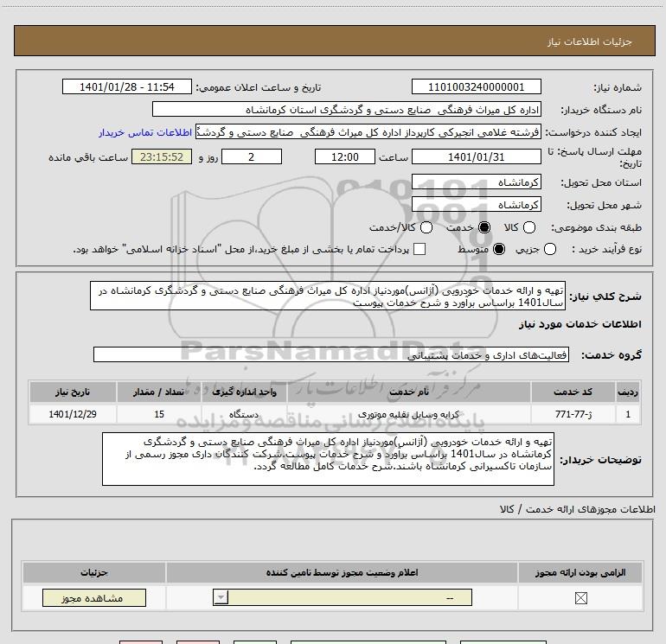The image size is (666, 644).
Task: Click quantity cell 15
Action: coord(159,414)
